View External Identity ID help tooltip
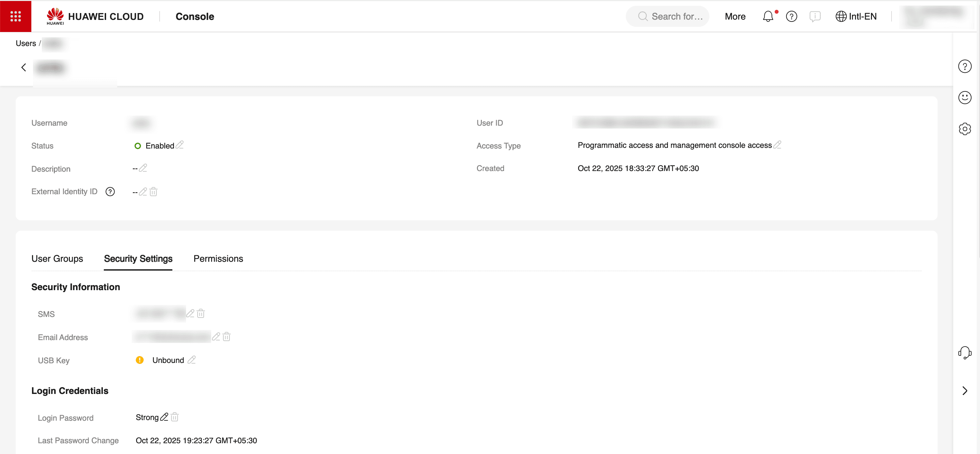 (110, 192)
